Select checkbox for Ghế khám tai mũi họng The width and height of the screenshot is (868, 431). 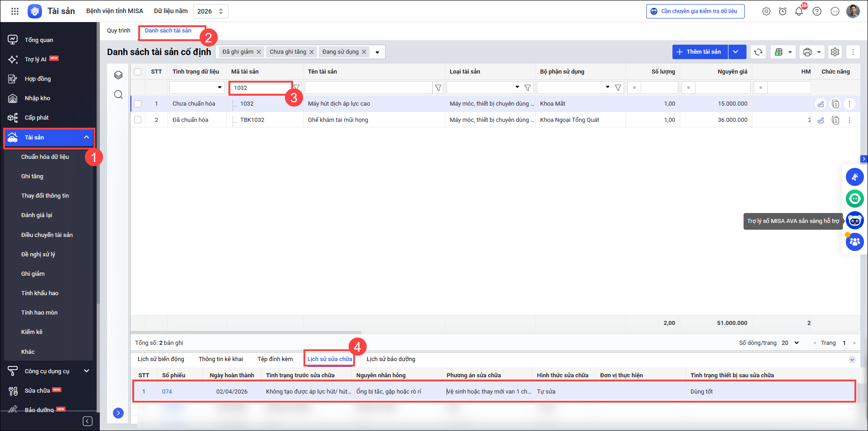[138, 120]
